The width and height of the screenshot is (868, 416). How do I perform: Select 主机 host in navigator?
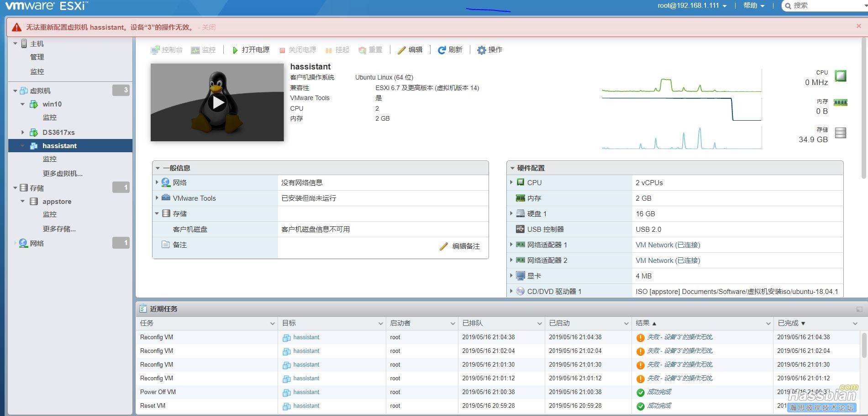[37, 43]
